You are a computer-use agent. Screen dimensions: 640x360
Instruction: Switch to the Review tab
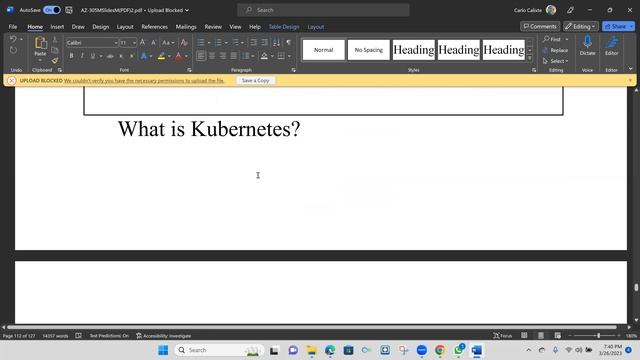(213, 27)
